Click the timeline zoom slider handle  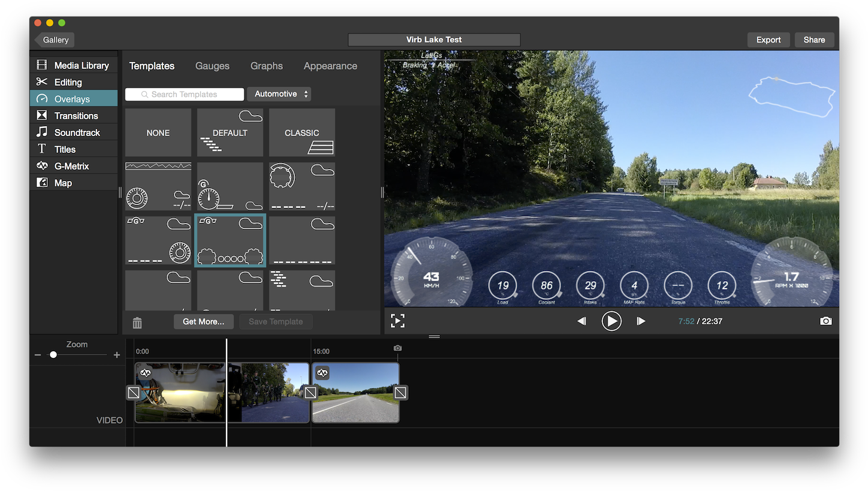[53, 355]
